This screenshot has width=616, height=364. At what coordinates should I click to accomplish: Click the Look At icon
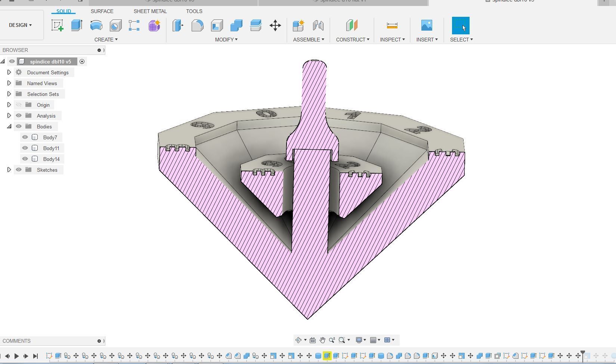pyautogui.click(x=313, y=340)
